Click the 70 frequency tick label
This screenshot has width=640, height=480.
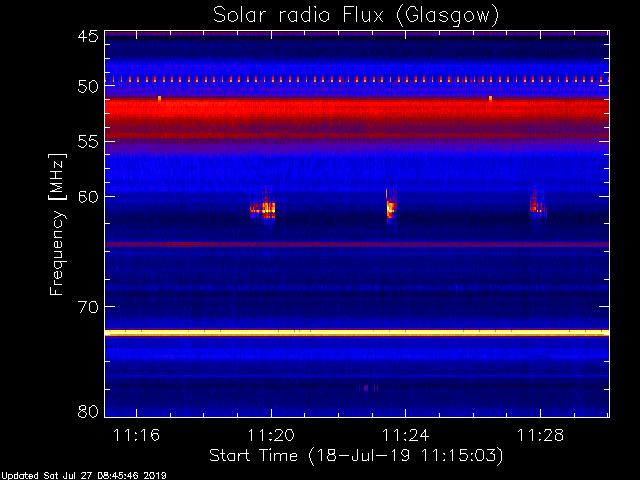pyautogui.click(x=88, y=307)
